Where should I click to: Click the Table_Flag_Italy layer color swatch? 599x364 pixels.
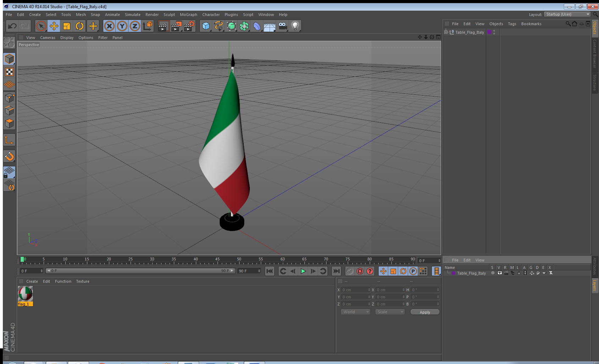click(489, 32)
